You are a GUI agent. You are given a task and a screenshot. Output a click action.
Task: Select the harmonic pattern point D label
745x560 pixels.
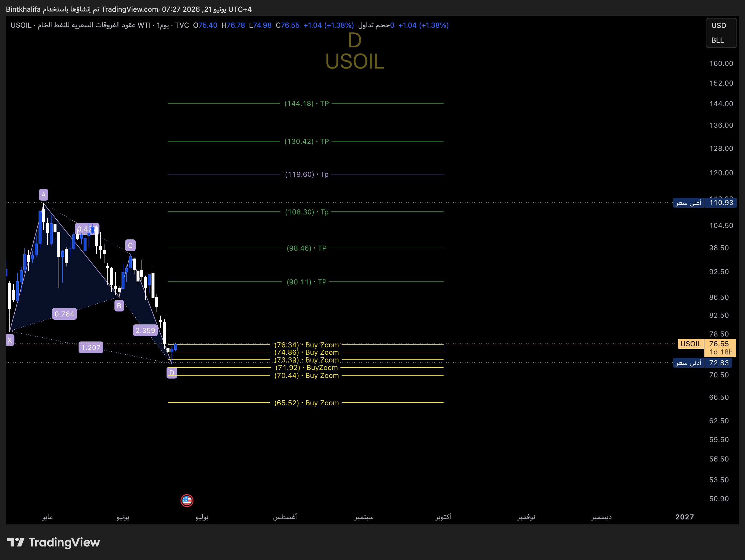[172, 373]
